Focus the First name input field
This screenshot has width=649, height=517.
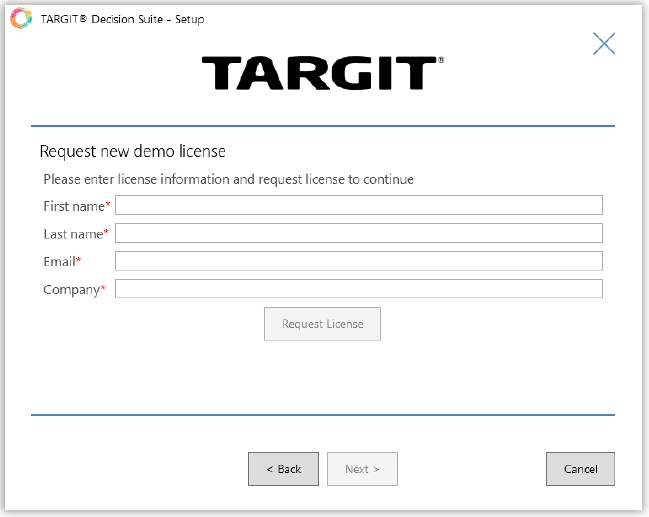coord(358,205)
